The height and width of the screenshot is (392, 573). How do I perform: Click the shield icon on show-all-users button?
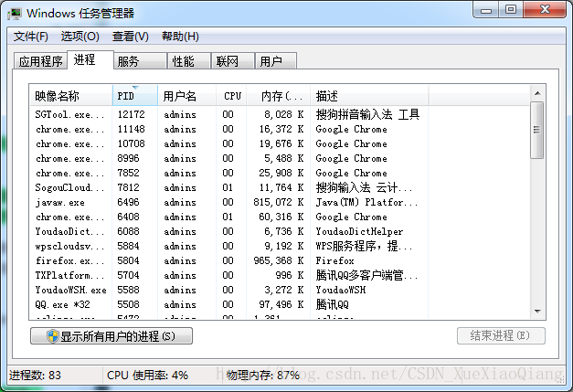tap(53, 335)
